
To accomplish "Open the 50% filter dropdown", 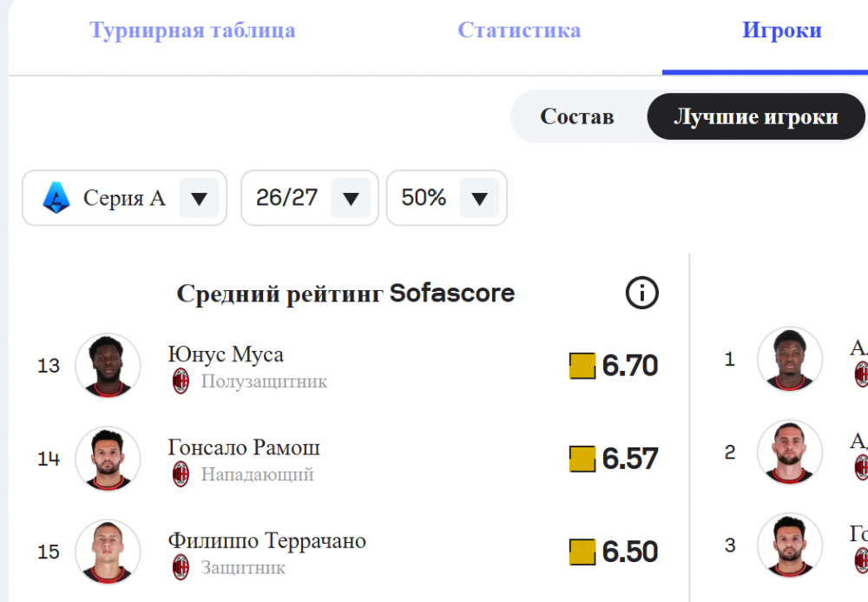I will pyautogui.click(x=447, y=198).
